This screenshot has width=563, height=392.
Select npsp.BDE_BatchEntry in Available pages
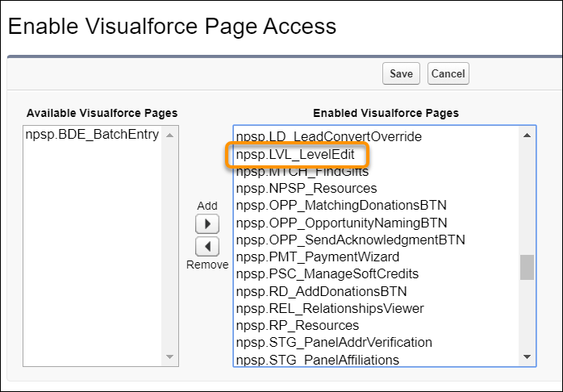click(x=92, y=136)
